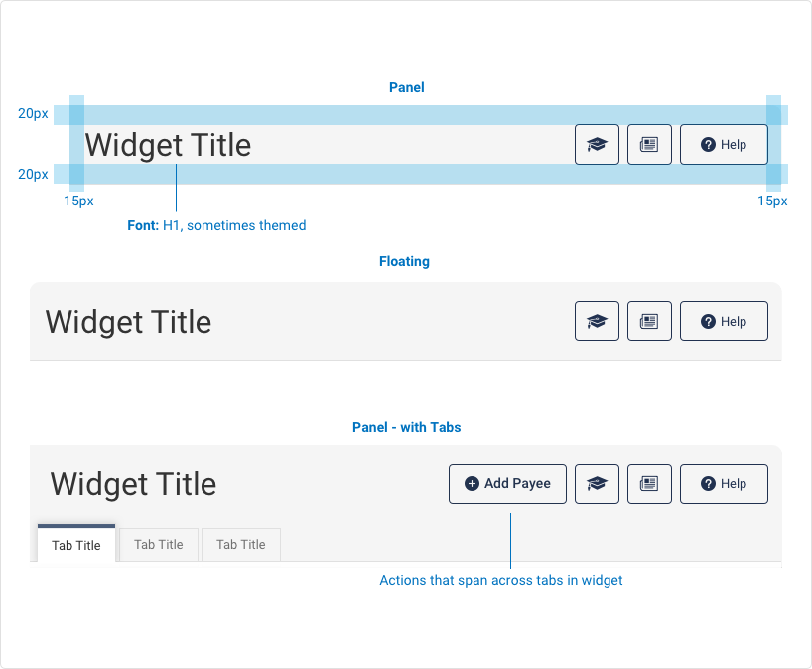
Task: Select the second Tab Title tab
Action: pyautogui.click(x=159, y=544)
